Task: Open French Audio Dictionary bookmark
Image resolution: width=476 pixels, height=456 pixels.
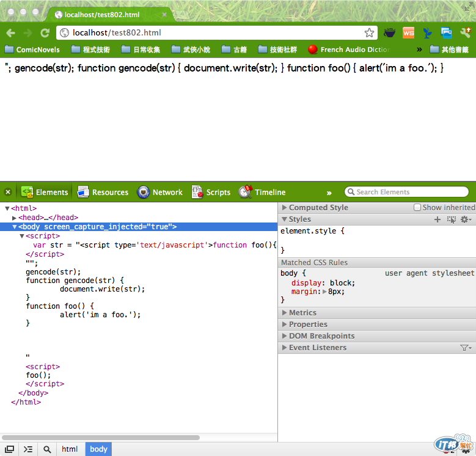Action: (349, 50)
